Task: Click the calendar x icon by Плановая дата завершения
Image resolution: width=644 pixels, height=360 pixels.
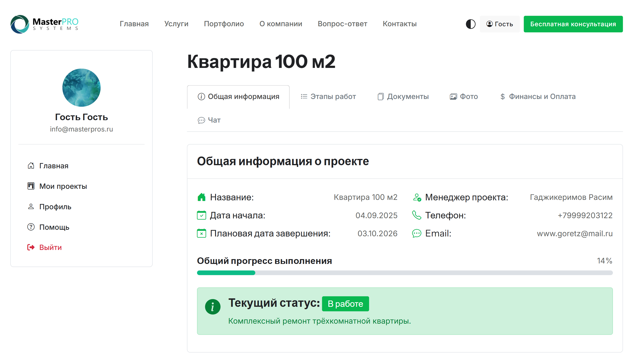Action: tap(202, 233)
